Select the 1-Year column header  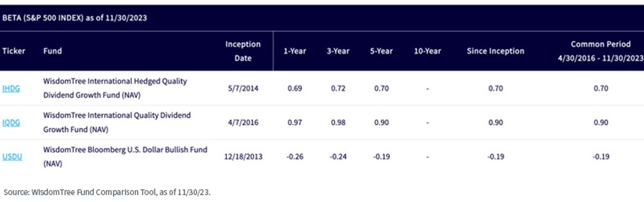click(295, 51)
